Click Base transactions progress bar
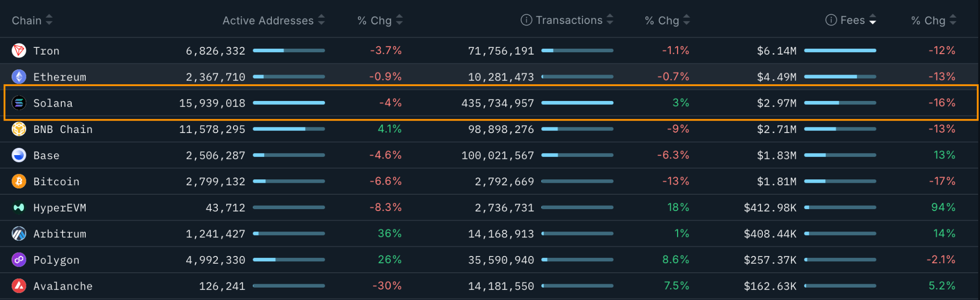The image size is (980, 300). pos(577,155)
